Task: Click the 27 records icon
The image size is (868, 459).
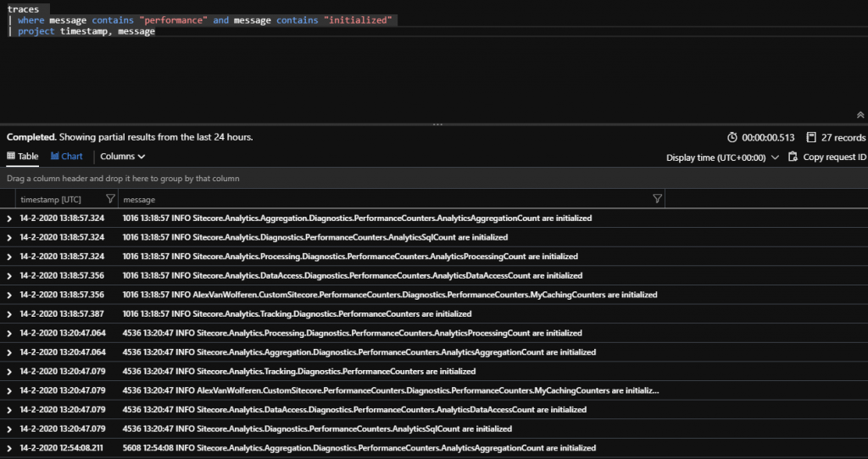Action: coord(811,137)
